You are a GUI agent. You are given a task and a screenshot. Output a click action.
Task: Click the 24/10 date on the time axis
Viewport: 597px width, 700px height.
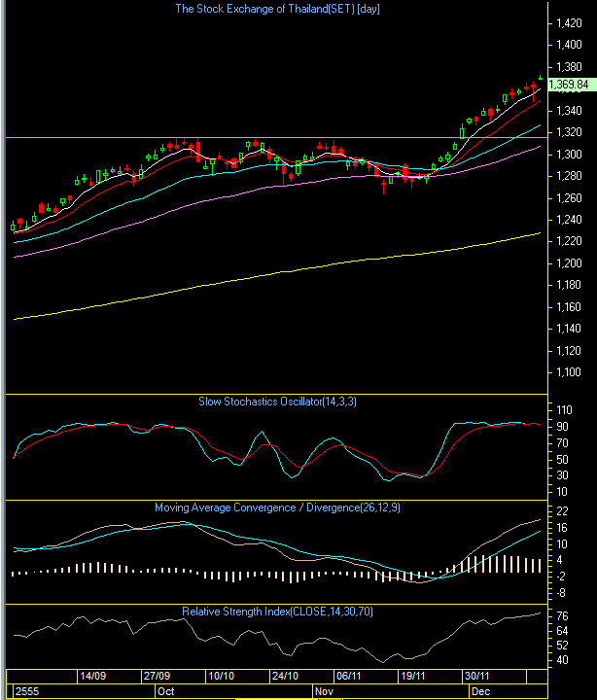tap(285, 675)
